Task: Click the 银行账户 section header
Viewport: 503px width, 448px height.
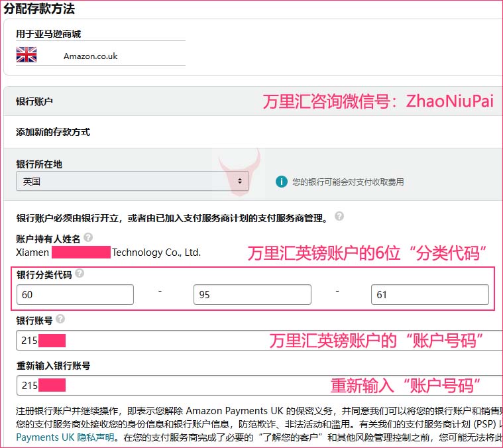Action: [x=34, y=101]
